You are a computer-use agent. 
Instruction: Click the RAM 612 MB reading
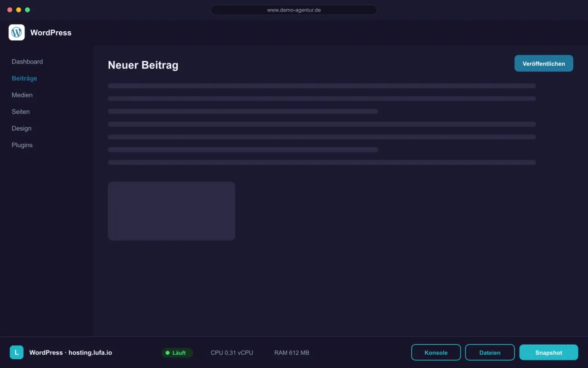point(292,353)
